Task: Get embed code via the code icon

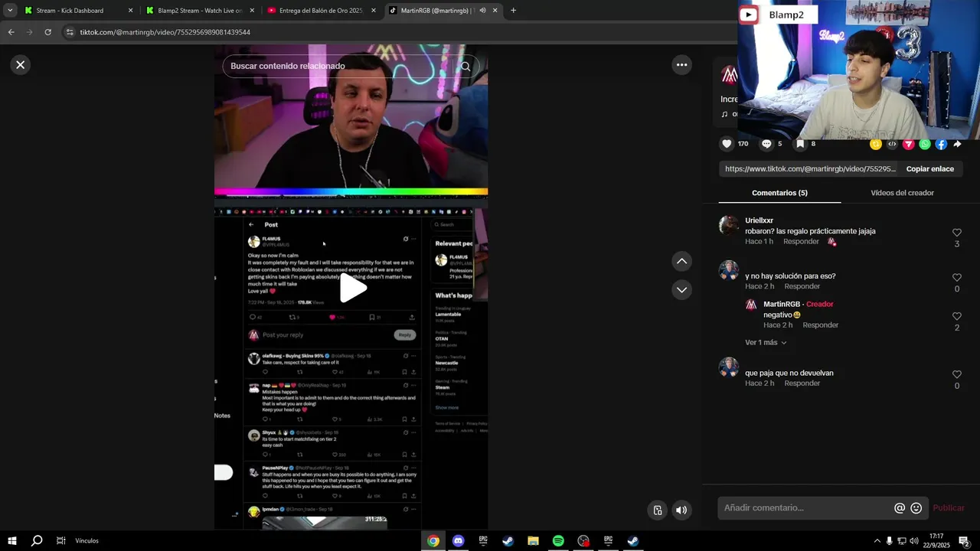Action: (892, 144)
